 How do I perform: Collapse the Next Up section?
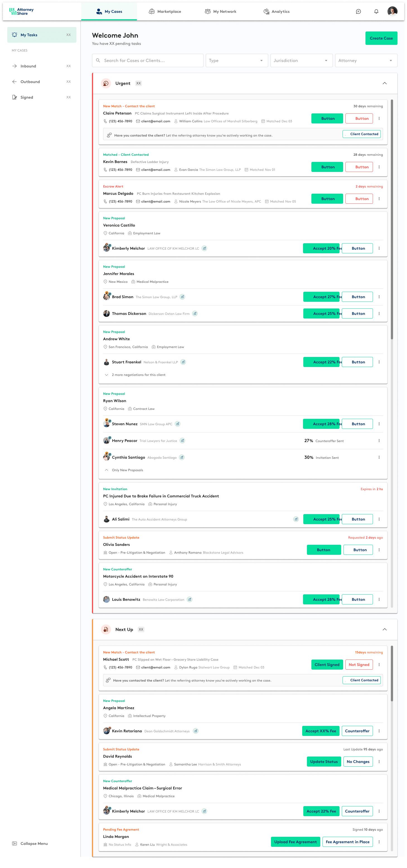tap(385, 629)
